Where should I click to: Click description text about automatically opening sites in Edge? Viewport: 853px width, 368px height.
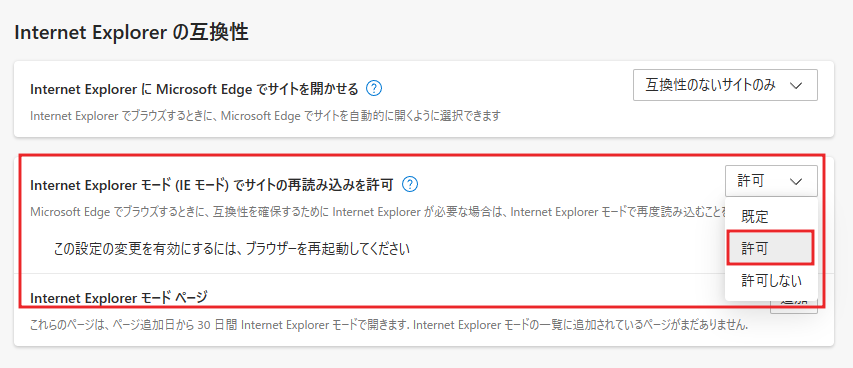point(265,116)
